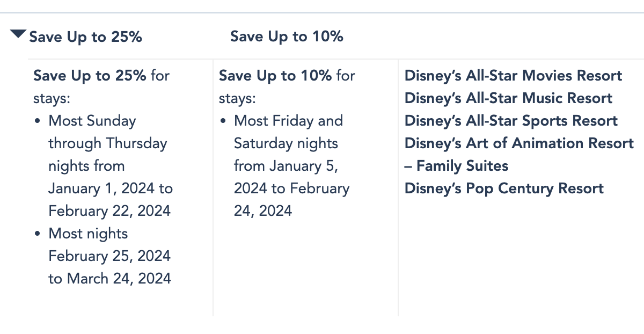Select the Family Suites text line
Image resolution: width=644 pixels, height=334 pixels.
click(456, 166)
